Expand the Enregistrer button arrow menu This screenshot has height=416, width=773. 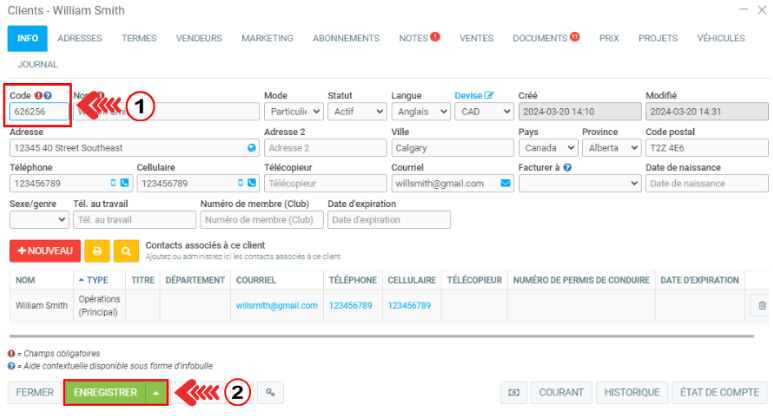[156, 393]
